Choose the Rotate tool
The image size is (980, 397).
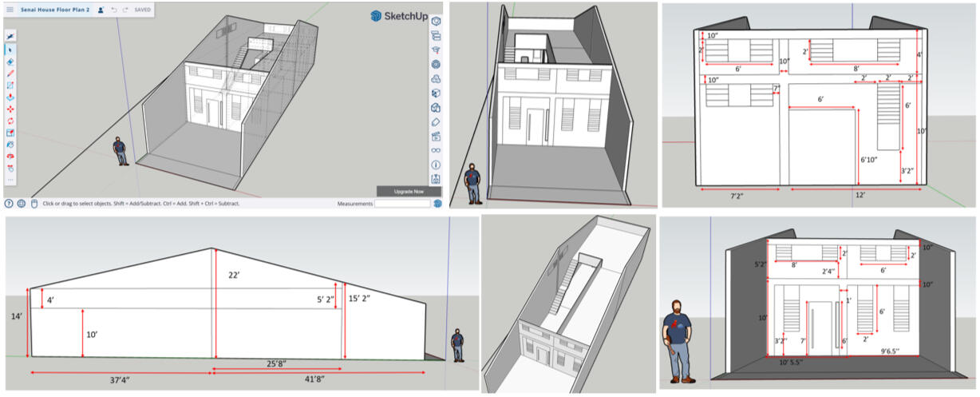pos(10,121)
